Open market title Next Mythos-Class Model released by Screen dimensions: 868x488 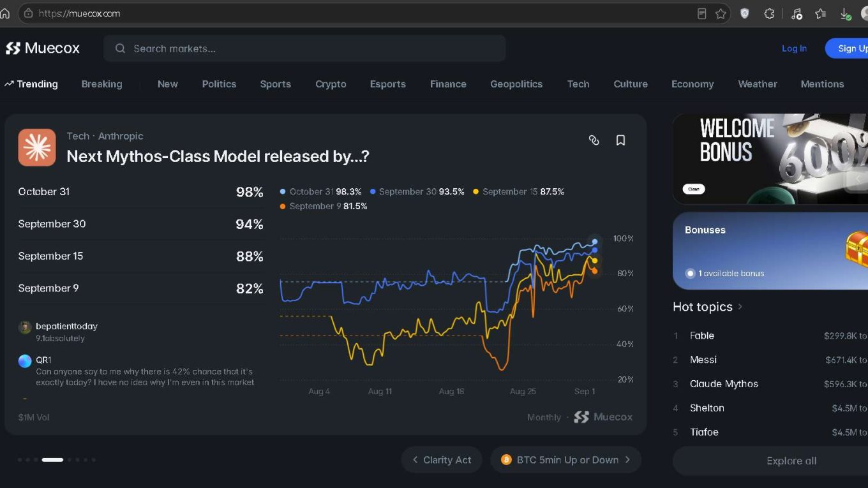pos(218,156)
